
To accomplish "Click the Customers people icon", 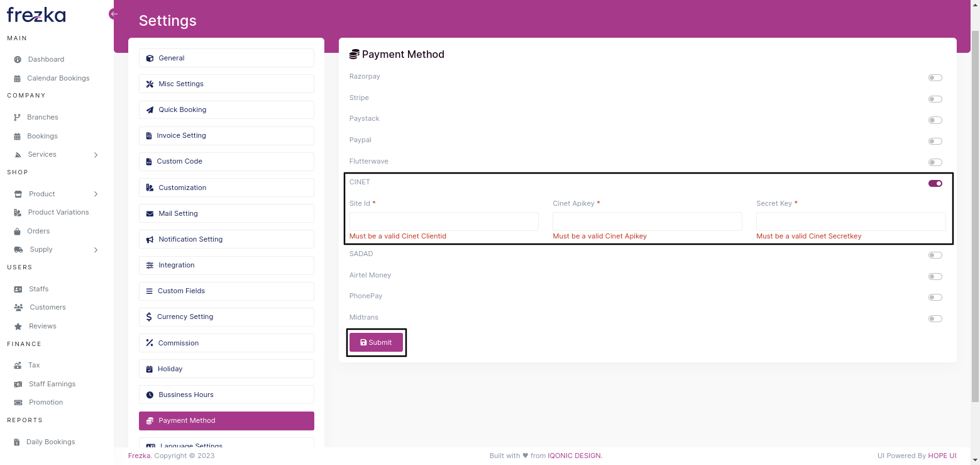I will click(18, 308).
